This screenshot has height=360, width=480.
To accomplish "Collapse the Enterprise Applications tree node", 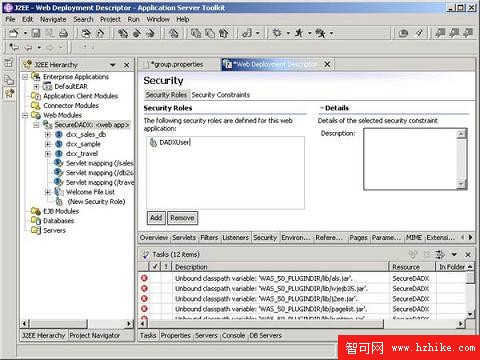I will [x=25, y=77].
